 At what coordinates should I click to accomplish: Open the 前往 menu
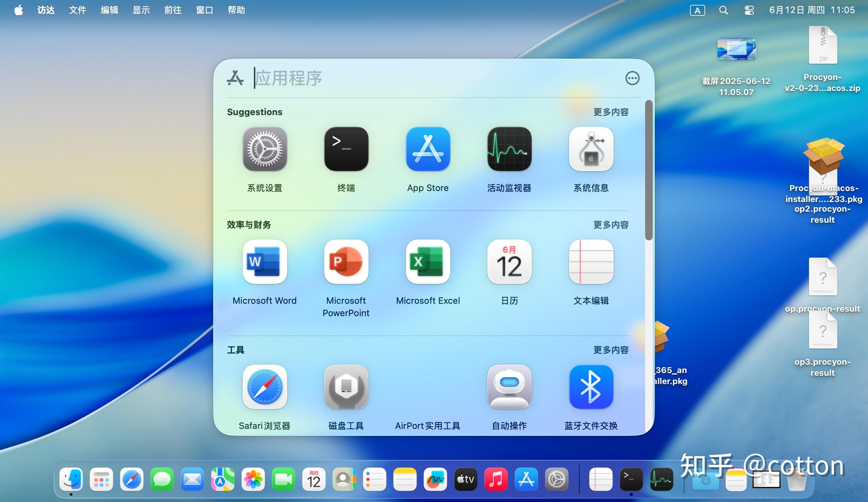point(172,10)
